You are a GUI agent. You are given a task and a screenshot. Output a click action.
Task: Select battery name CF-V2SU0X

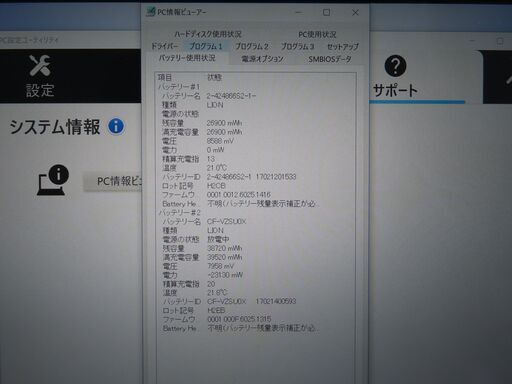227,221
